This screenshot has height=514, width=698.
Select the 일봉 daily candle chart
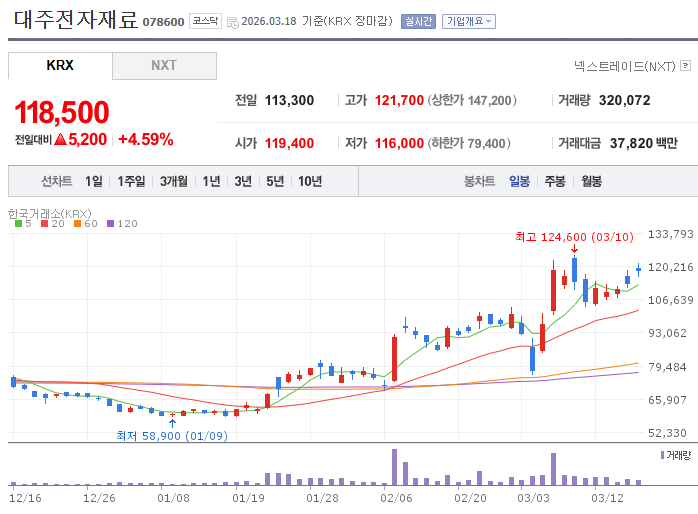point(519,181)
